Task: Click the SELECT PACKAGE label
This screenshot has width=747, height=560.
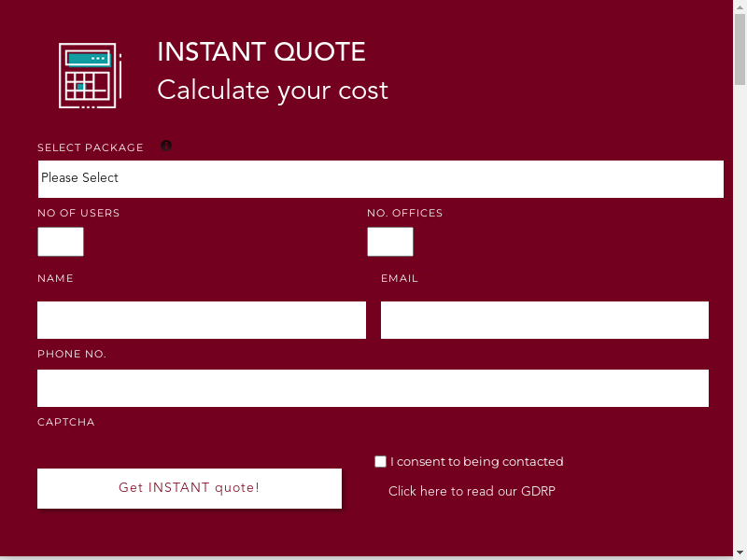Action: [x=91, y=147]
